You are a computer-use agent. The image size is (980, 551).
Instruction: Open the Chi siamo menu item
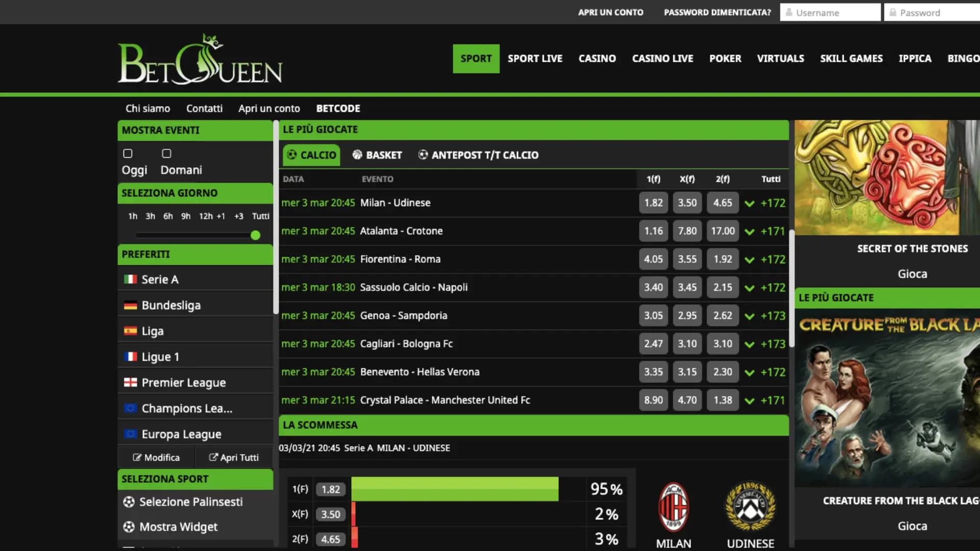(x=148, y=108)
